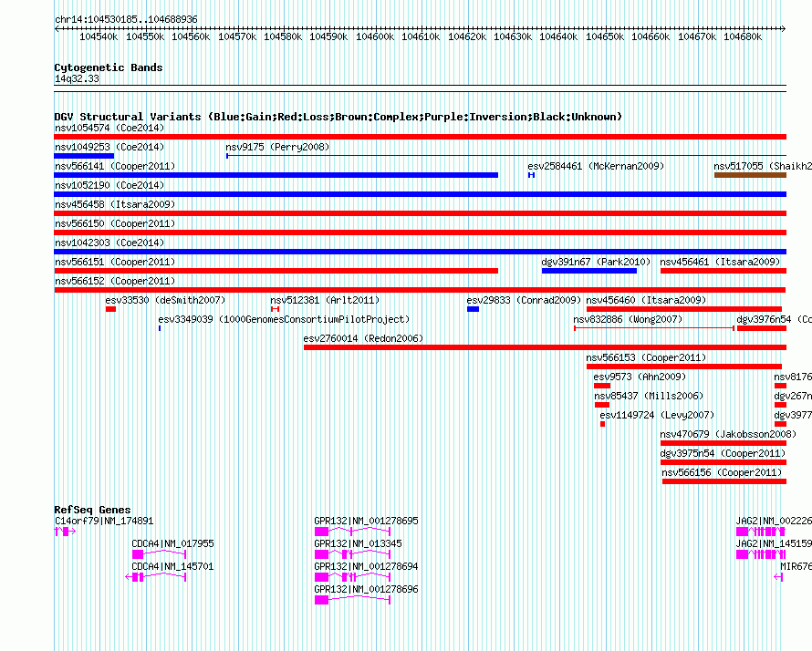812x651 pixels.
Task: Click the GPR132|NM_013345 gene glyph
Action: 352,554
